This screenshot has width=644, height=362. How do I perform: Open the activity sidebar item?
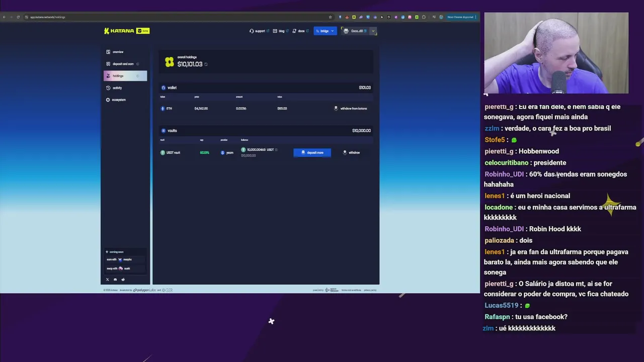[125, 88]
